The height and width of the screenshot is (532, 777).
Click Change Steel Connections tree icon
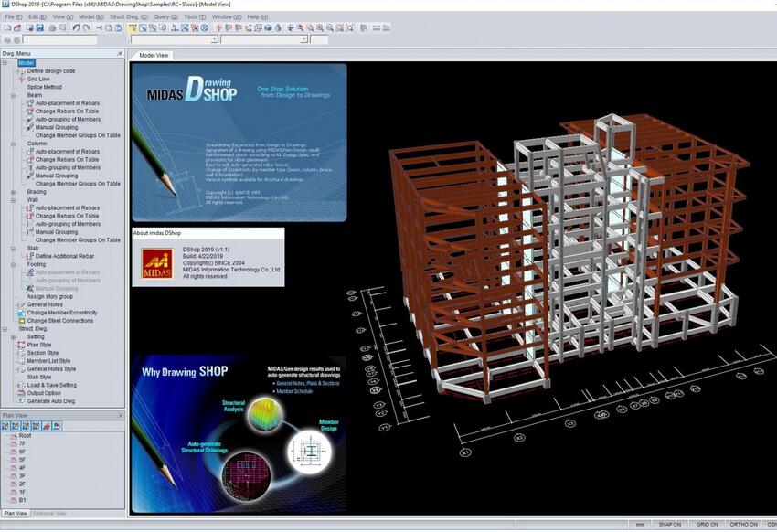[21, 321]
